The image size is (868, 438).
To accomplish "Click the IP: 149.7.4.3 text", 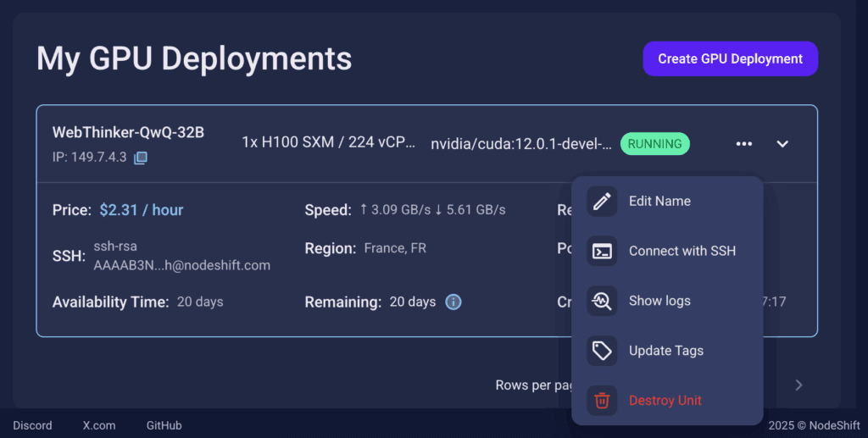I will (x=90, y=157).
